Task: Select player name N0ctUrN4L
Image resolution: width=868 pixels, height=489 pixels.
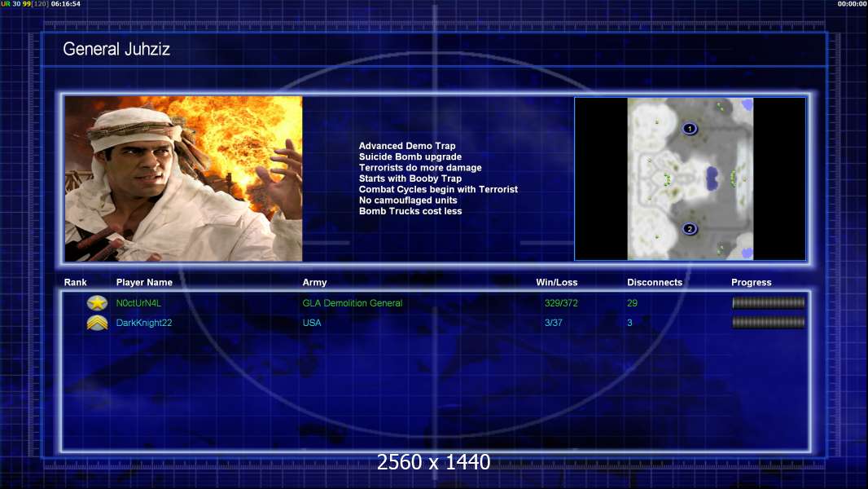Action: point(138,303)
